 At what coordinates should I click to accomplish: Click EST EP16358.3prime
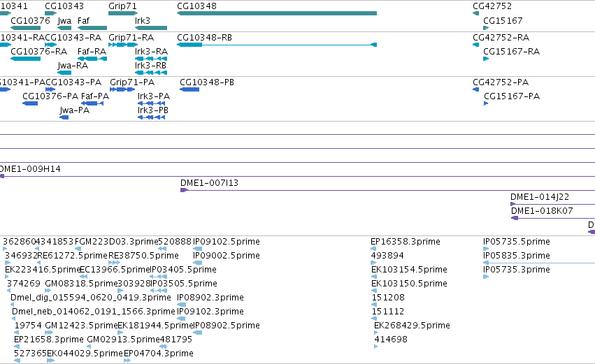click(406, 242)
